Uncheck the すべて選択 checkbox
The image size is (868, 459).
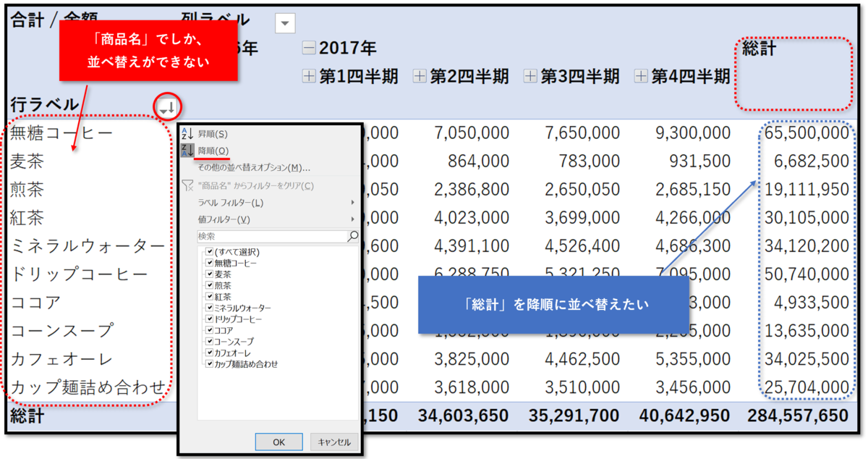[x=209, y=250]
